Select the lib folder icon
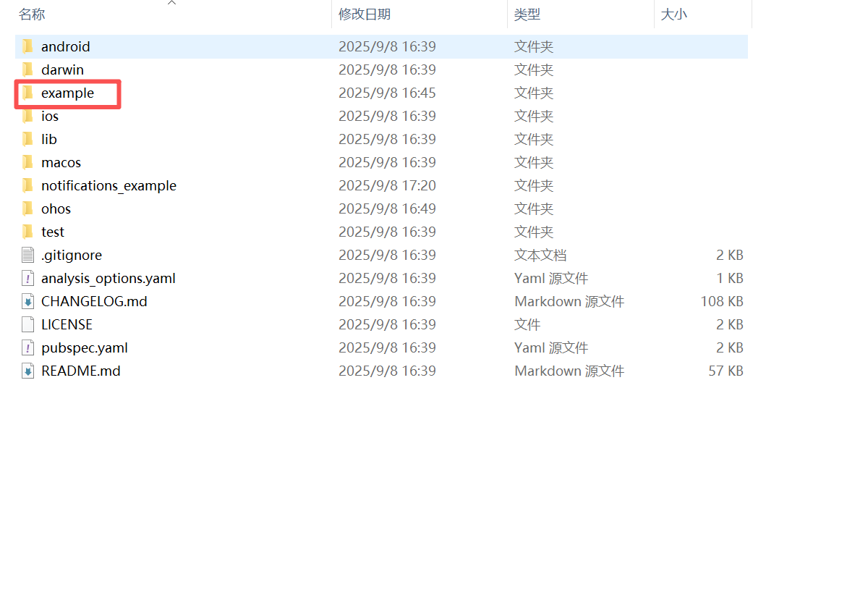868x603 pixels. click(27, 139)
